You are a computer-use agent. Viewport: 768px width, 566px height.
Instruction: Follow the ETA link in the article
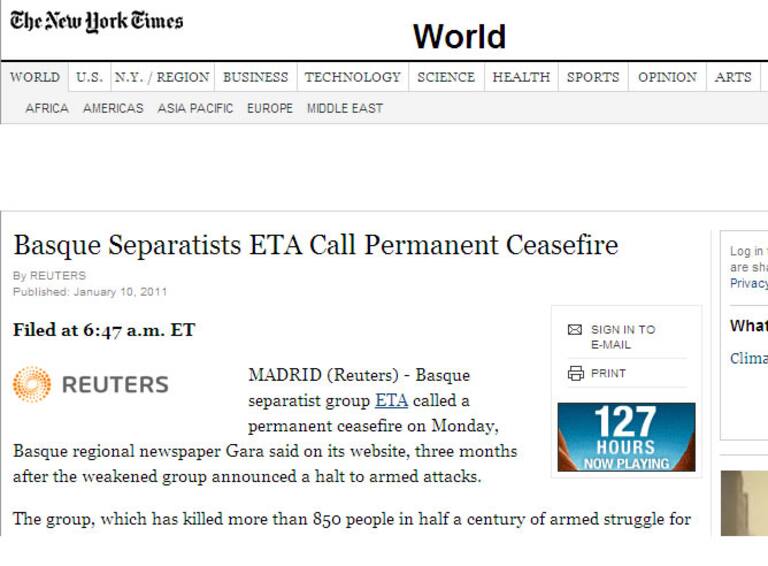click(x=391, y=401)
